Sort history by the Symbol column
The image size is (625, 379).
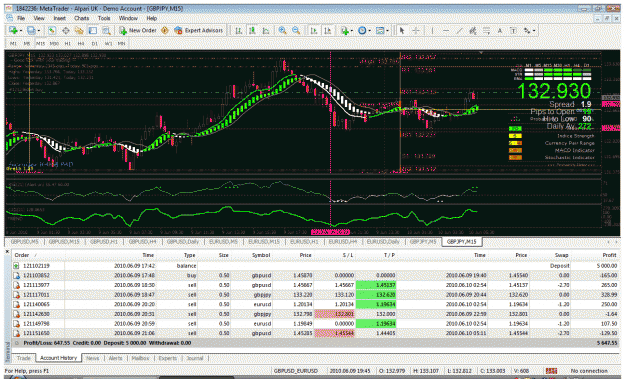[261, 255]
